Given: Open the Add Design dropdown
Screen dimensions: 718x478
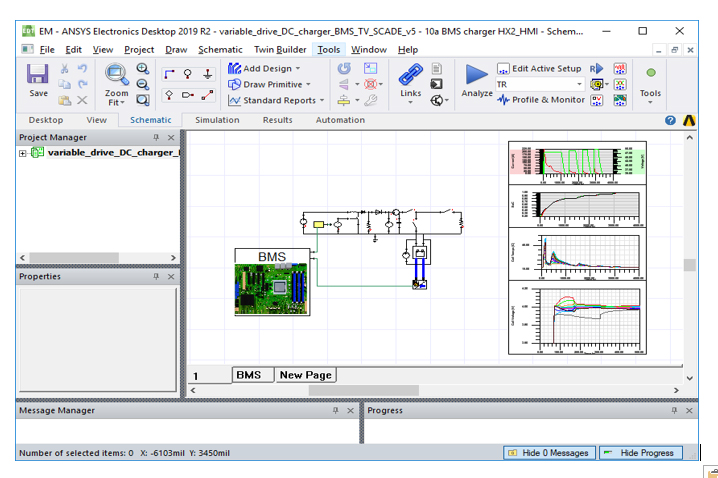Looking at the screenshot, I should pyautogui.click(x=297, y=69).
